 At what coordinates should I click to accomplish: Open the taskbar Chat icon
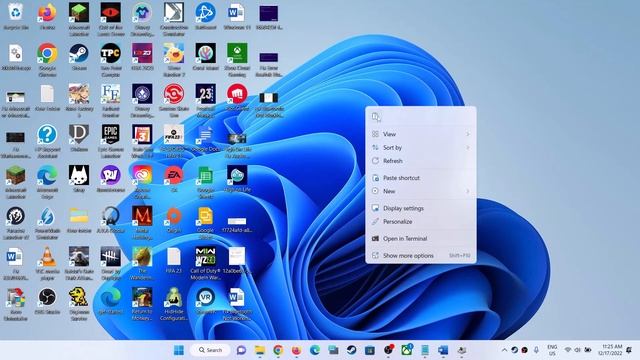point(241,350)
